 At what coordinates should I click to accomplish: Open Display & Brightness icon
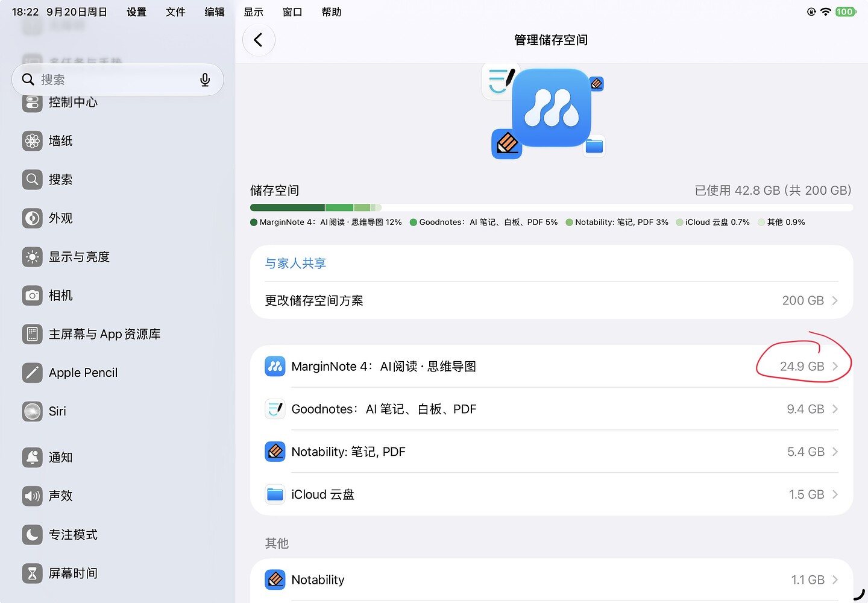pyautogui.click(x=33, y=257)
